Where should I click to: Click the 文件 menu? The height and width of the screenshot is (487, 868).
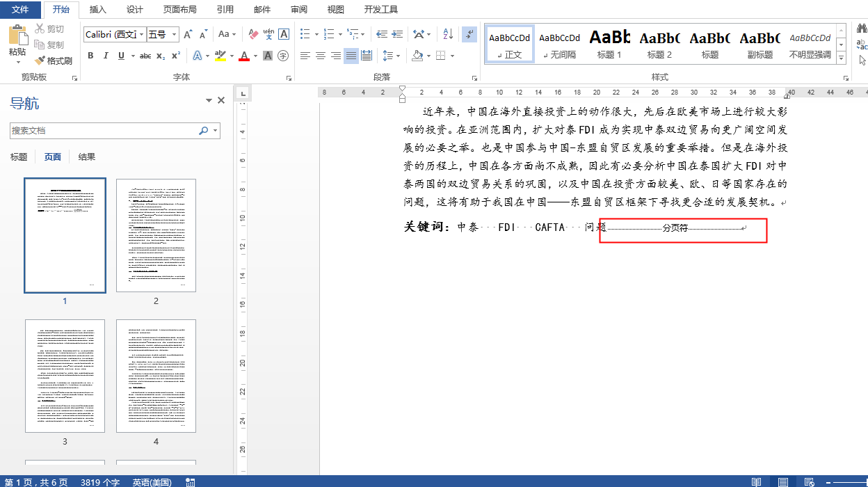[x=21, y=10]
